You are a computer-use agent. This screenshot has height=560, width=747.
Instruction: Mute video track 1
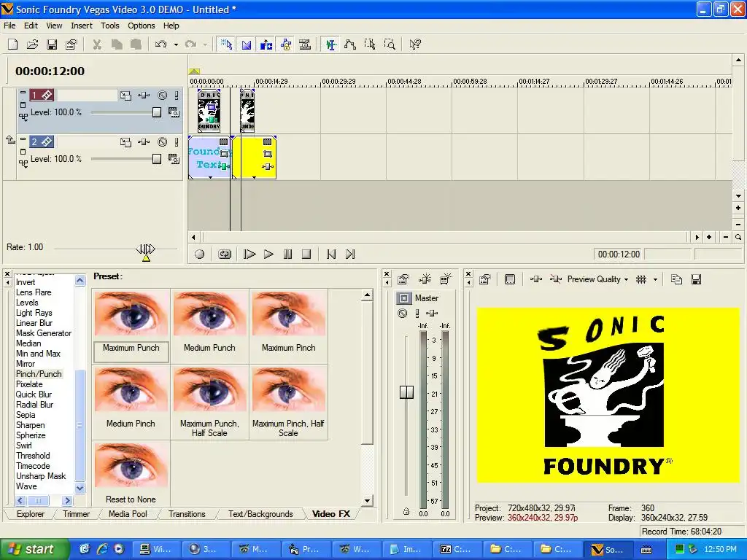coord(163,96)
